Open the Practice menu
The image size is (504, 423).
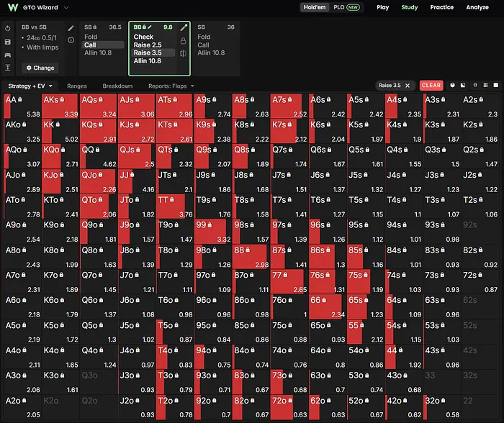coord(441,7)
